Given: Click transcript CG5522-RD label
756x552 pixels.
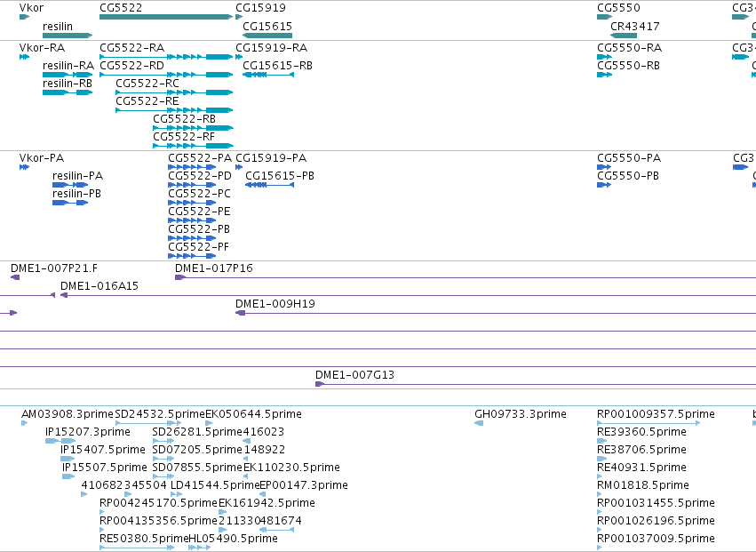Looking at the screenshot, I should (x=131, y=65).
